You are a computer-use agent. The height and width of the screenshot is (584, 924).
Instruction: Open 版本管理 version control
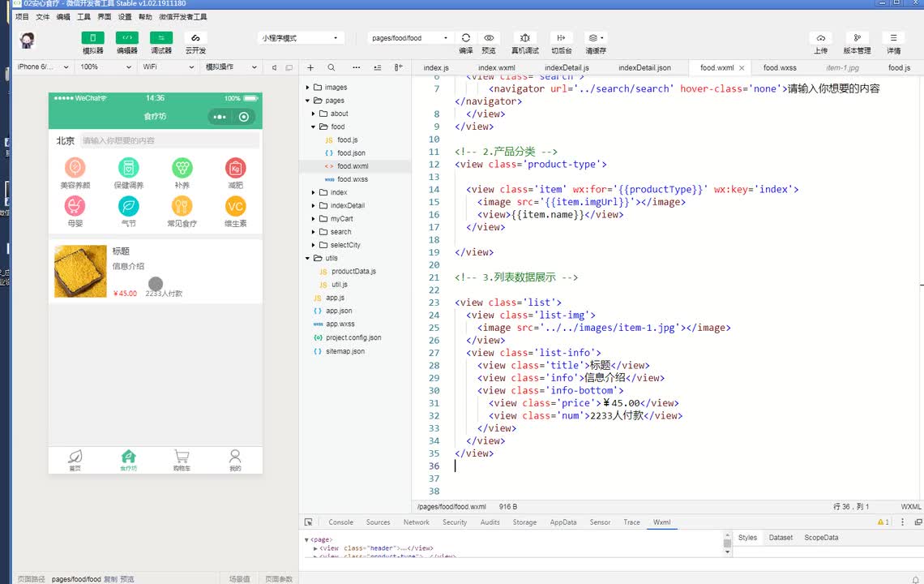click(857, 38)
